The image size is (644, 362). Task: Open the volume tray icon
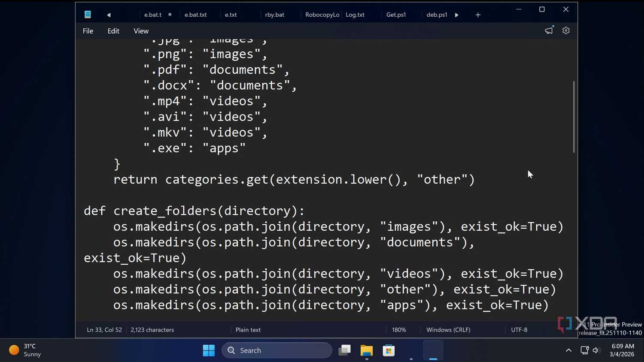(596, 350)
